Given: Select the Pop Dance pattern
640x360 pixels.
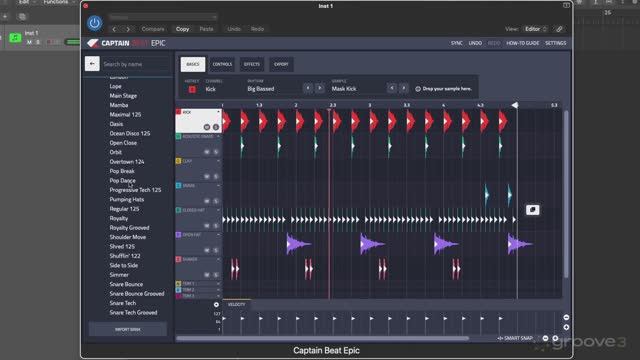Looking at the screenshot, I should point(122,180).
